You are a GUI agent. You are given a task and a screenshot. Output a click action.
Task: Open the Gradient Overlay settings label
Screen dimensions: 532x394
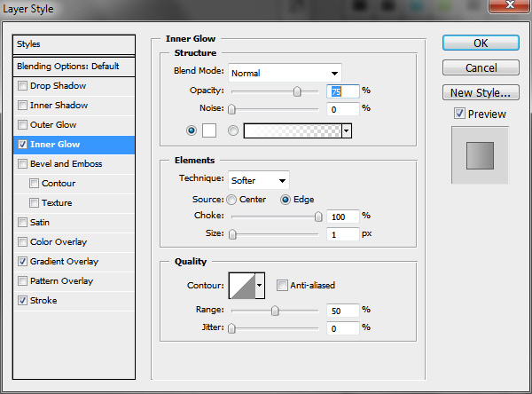(x=64, y=262)
